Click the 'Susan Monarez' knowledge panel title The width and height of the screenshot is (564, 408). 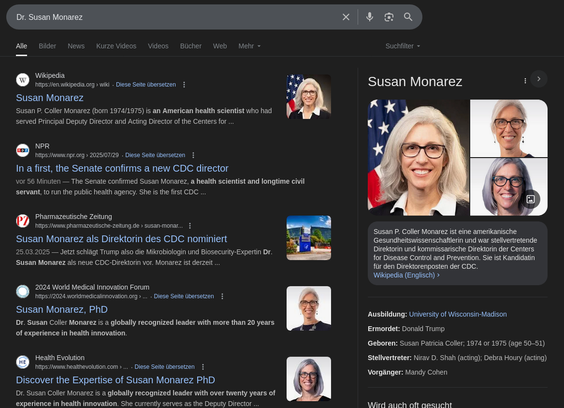[x=415, y=82]
